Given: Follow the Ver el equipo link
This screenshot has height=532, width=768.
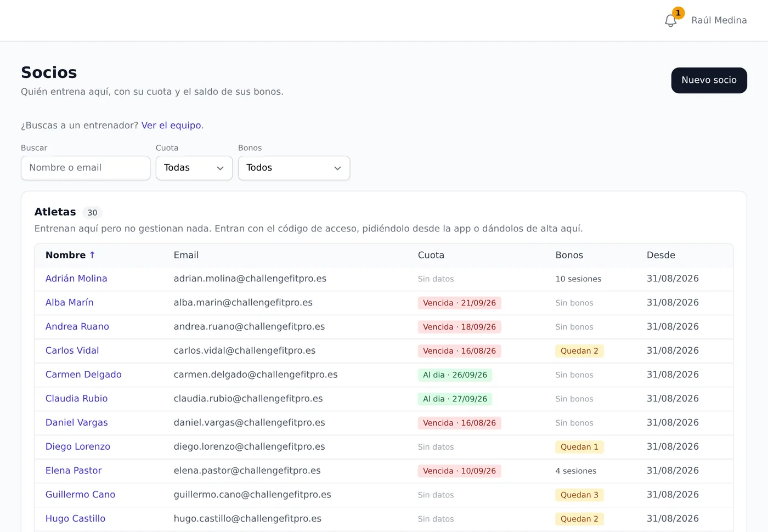Looking at the screenshot, I should [x=171, y=125].
